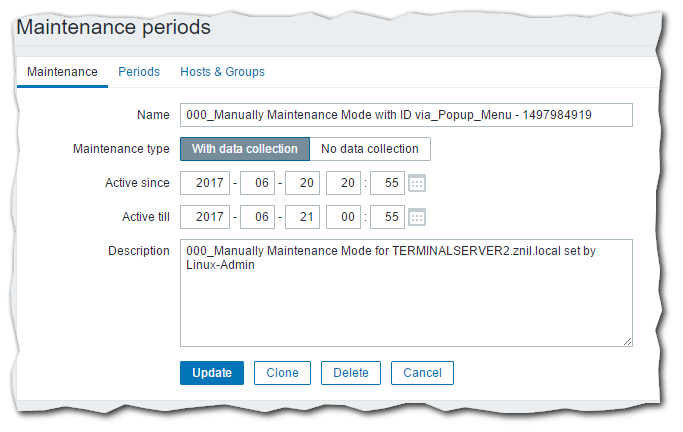The width and height of the screenshot is (683, 432).
Task: Open the Active since calendar picker
Action: 417,183
